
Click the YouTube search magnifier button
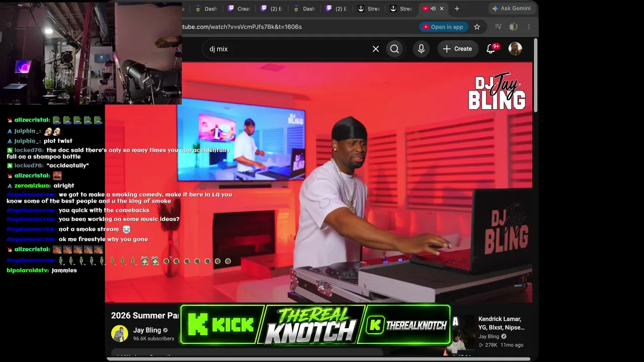394,49
